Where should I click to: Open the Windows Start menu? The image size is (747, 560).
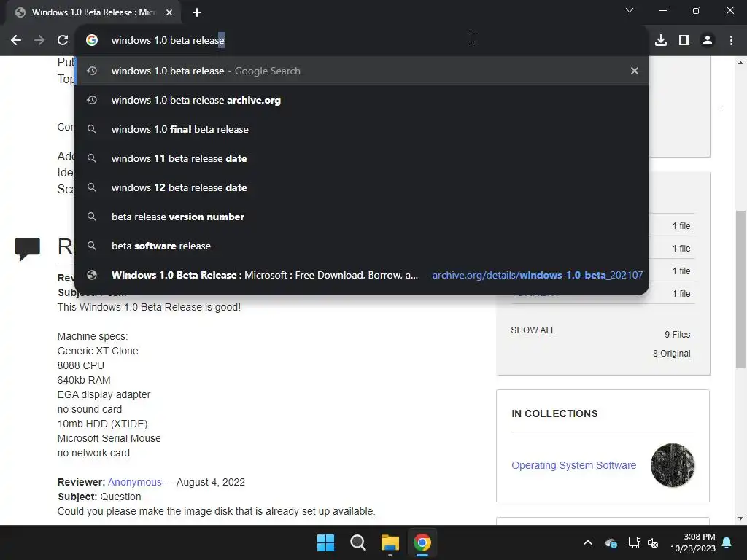326,542
